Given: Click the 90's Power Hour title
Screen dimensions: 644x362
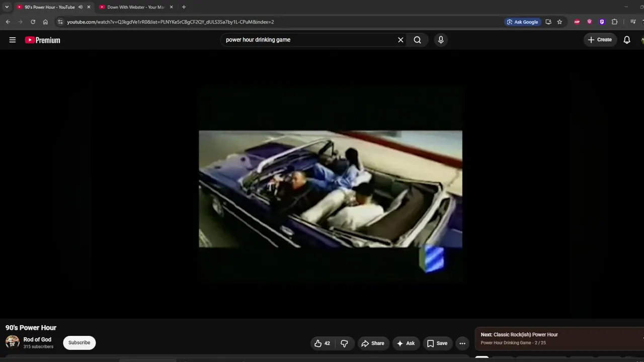Looking at the screenshot, I should 31,328.
